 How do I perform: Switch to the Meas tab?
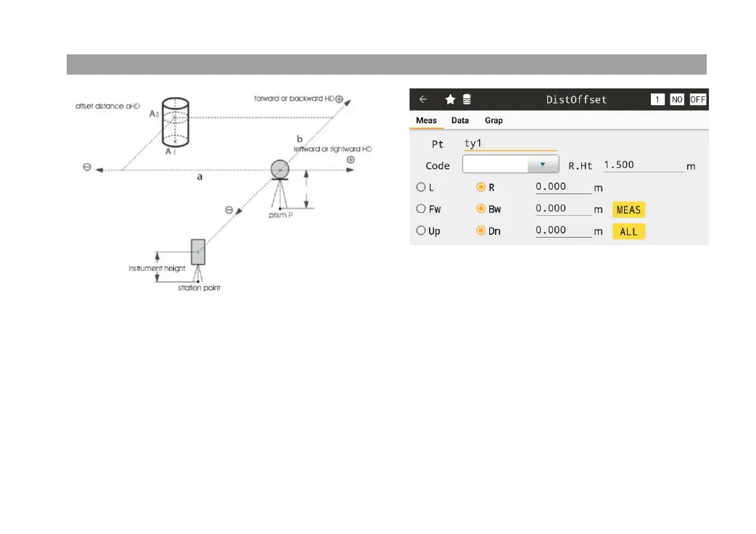(x=426, y=120)
